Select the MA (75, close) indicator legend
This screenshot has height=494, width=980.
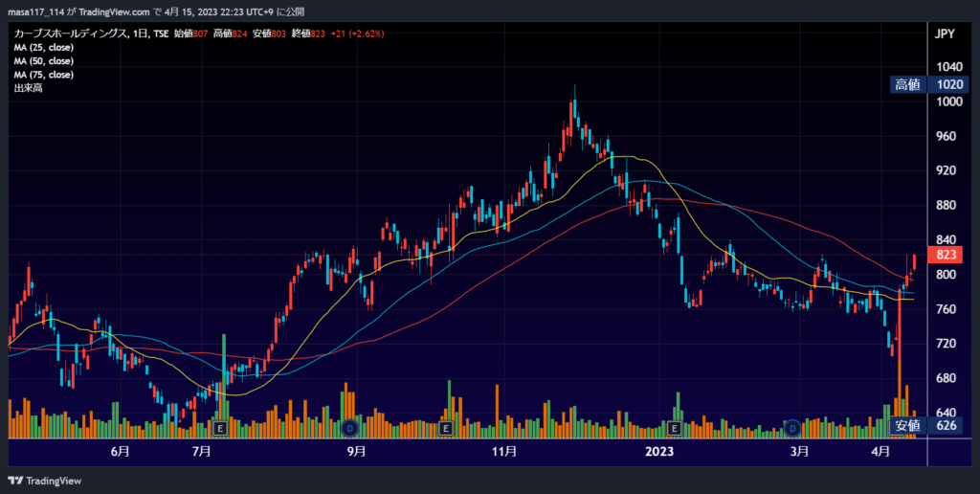[x=44, y=75]
